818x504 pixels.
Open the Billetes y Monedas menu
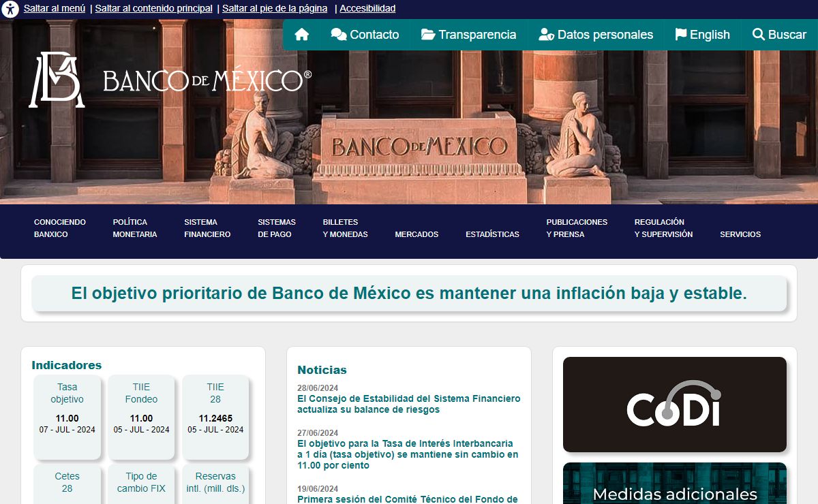click(x=345, y=228)
